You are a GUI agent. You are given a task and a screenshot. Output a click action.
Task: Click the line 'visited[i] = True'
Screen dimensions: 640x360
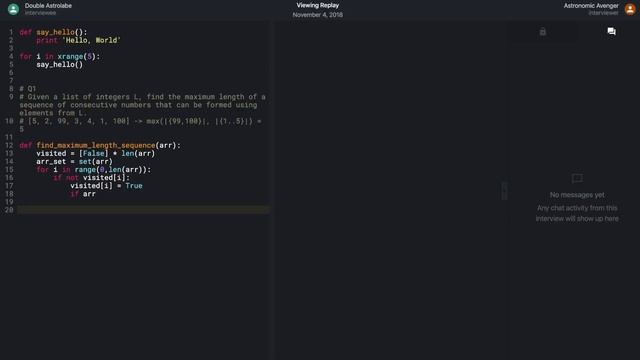pos(107,186)
